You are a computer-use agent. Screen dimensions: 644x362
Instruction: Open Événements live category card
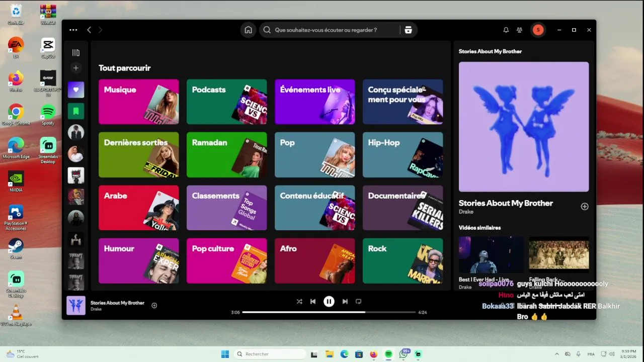(315, 102)
